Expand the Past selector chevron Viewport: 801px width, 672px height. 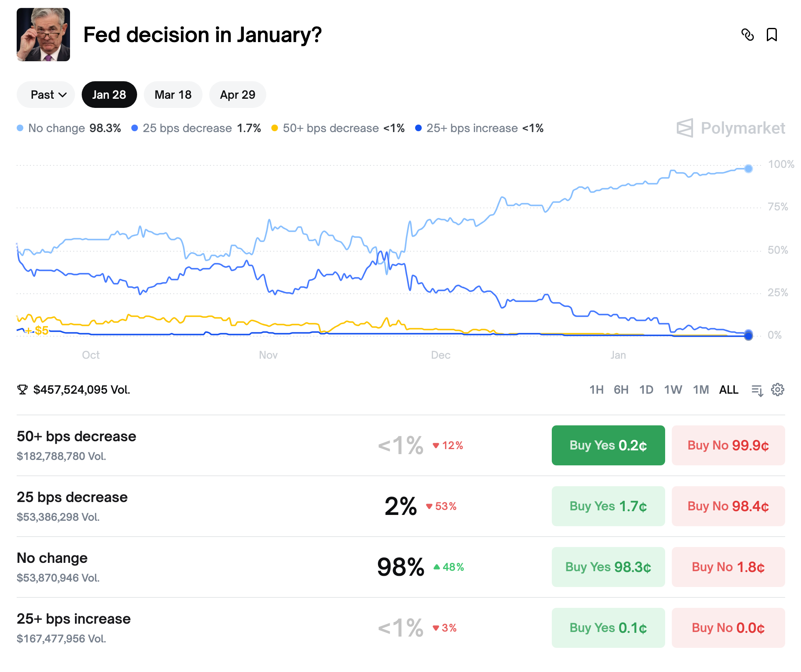coord(63,95)
